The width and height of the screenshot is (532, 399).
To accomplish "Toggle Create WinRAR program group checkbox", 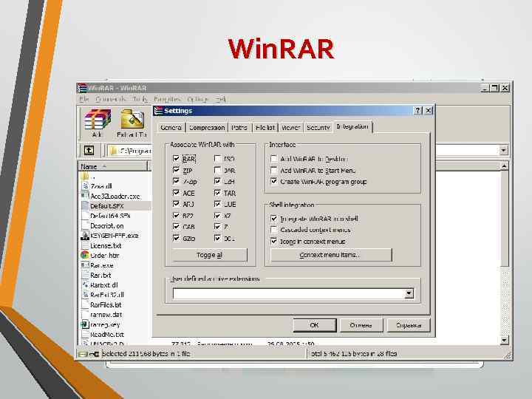I will (x=274, y=181).
